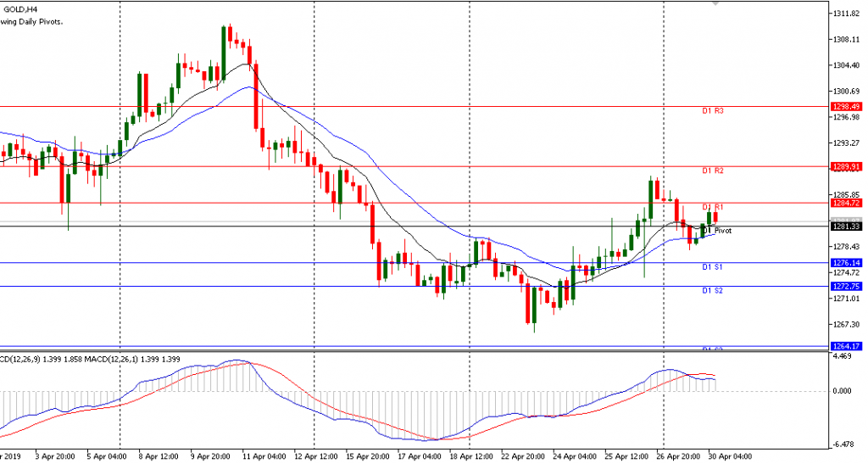868x464 pixels.
Task: Select the D1 R2 resistance label
Action: point(712,171)
